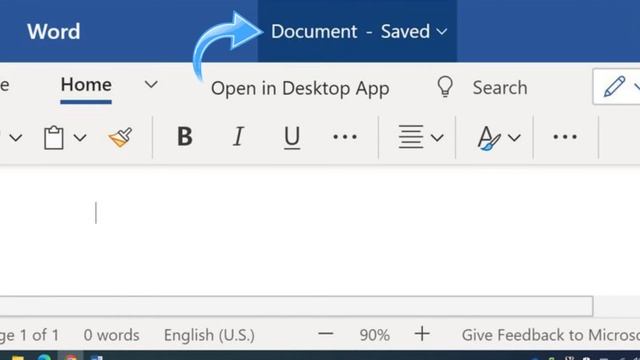Click the lightbulb Search icon

tap(445, 87)
